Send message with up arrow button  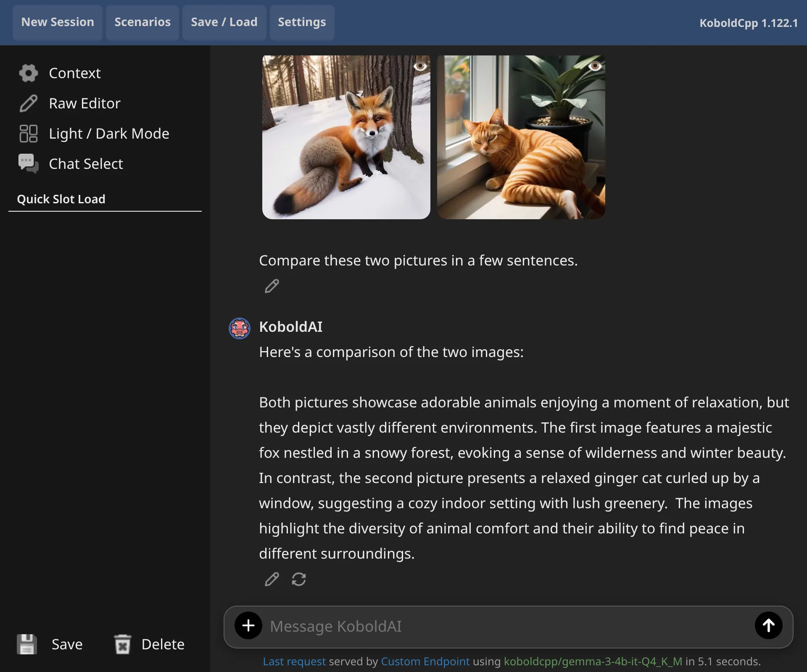769,626
